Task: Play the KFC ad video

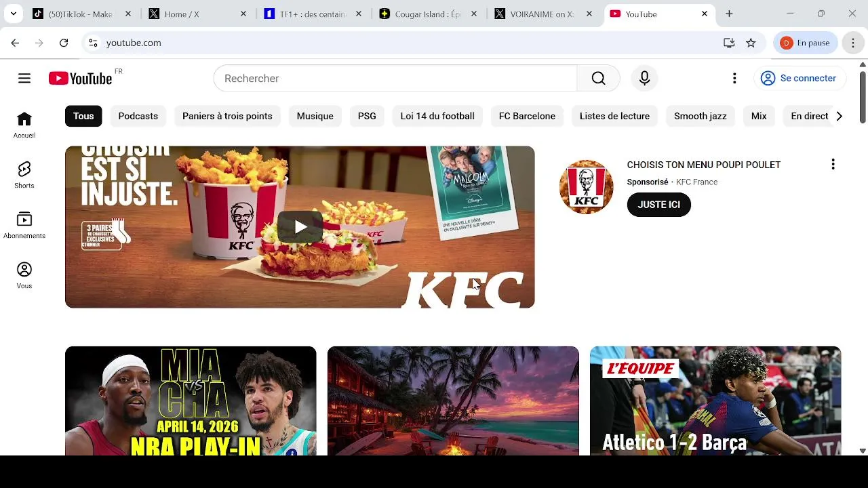Action: pos(300,227)
